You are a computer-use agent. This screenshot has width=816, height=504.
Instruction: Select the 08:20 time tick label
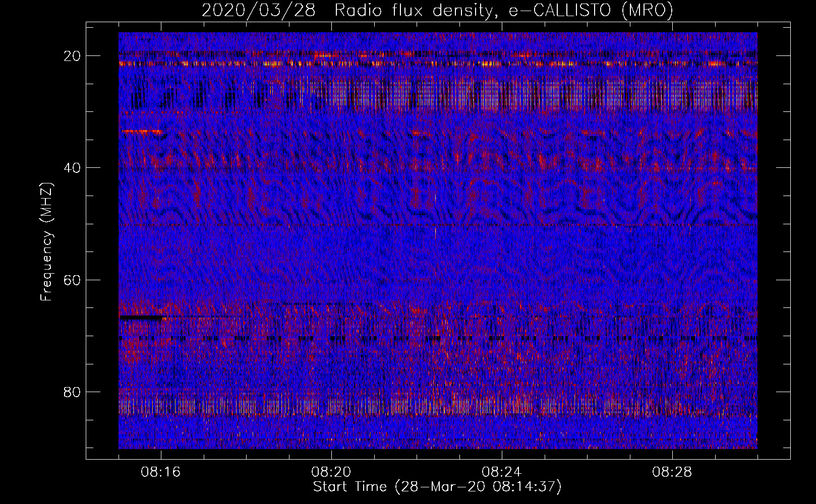(331, 472)
